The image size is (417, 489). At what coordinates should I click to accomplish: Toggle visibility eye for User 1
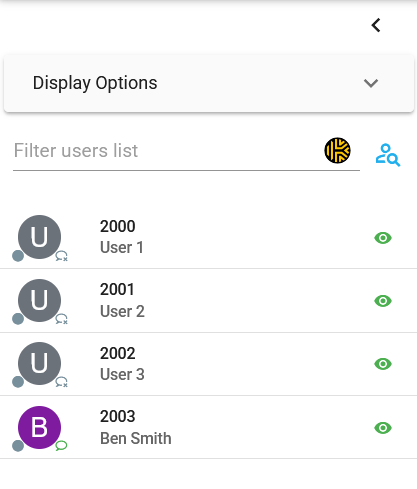383,238
